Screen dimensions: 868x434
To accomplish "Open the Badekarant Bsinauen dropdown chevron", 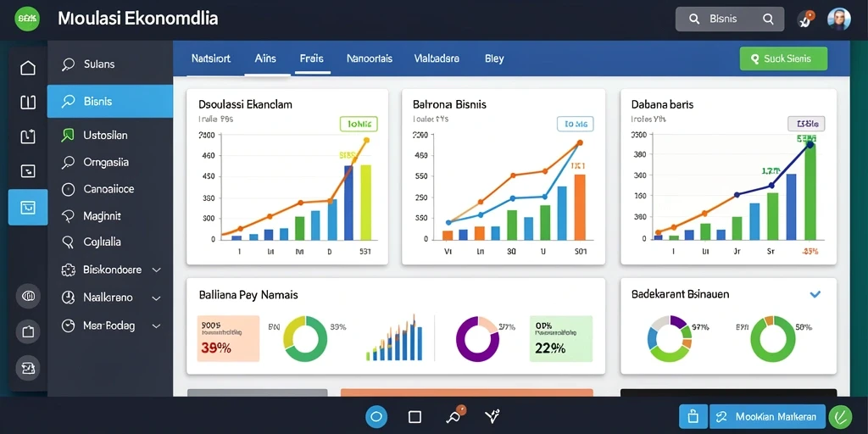I will [x=815, y=294].
